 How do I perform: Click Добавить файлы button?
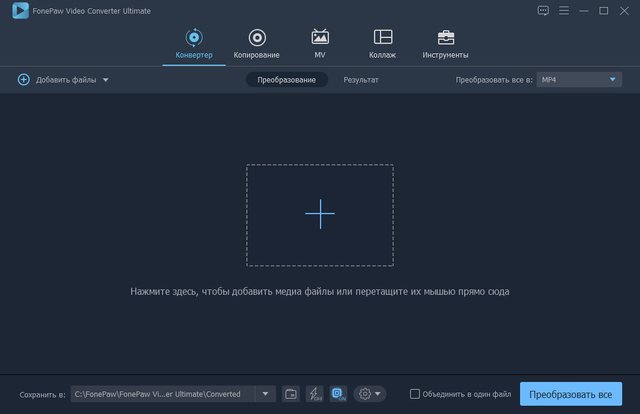tap(57, 79)
